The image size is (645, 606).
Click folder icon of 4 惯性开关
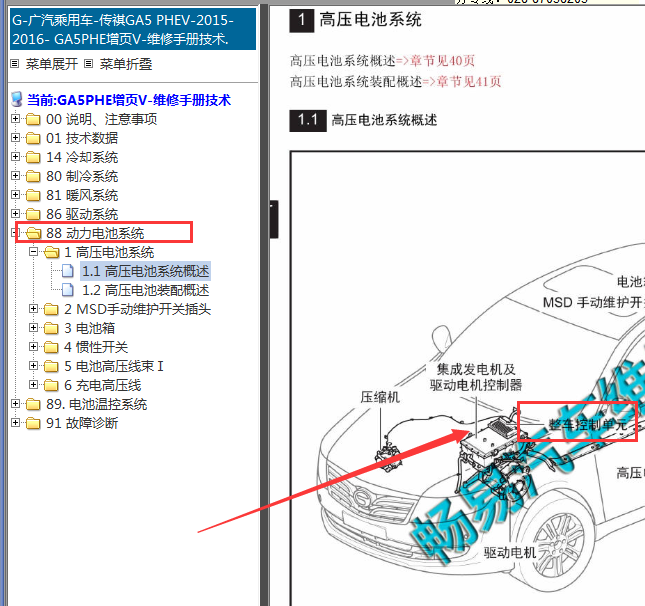[51, 347]
